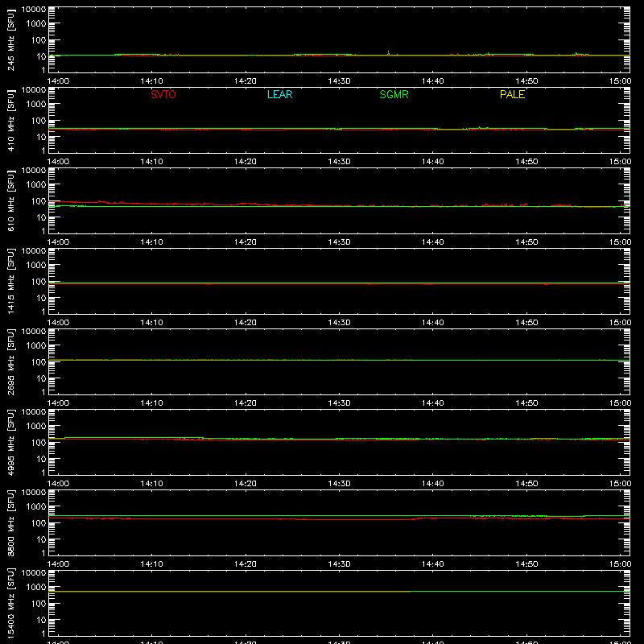Click 14:50 time label below 410 MHz plot
The height and width of the screenshot is (644, 644).
point(526,162)
